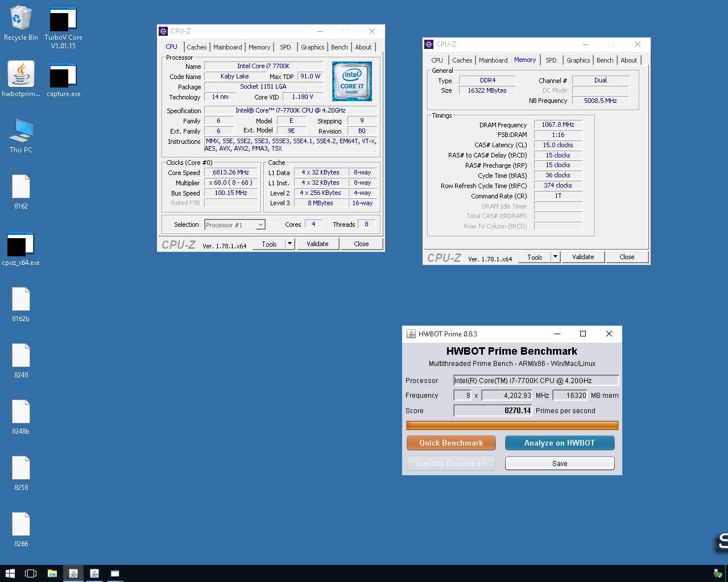Expand the Processor #1 selection dropdown
The image size is (728, 582).
pos(260,225)
